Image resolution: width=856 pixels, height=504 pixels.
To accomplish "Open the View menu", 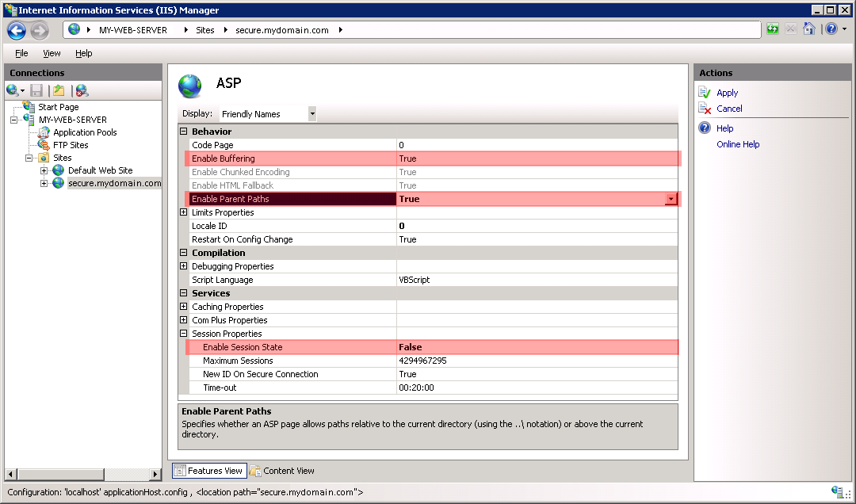I will point(52,53).
